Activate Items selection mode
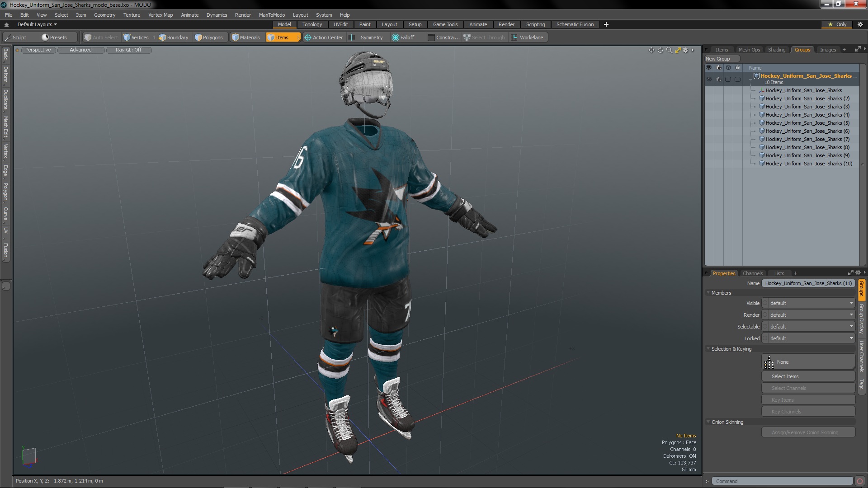 (x=283, y=38)
